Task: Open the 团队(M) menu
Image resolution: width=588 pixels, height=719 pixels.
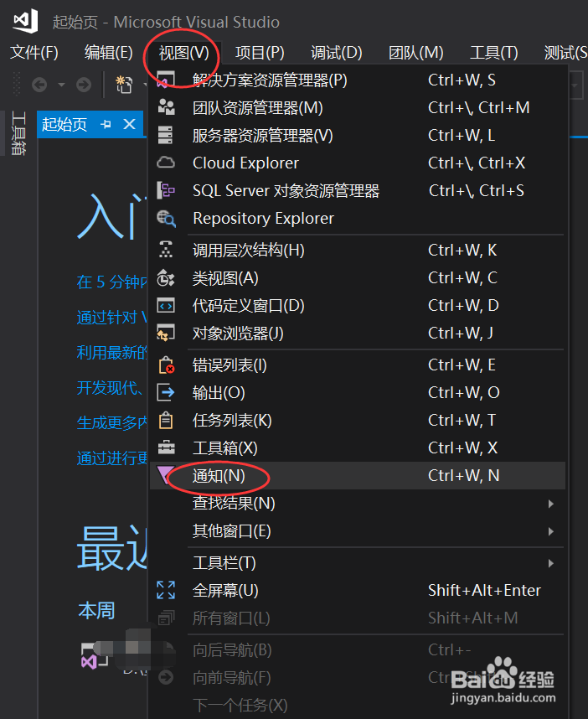Action: (x=415, y=52)
